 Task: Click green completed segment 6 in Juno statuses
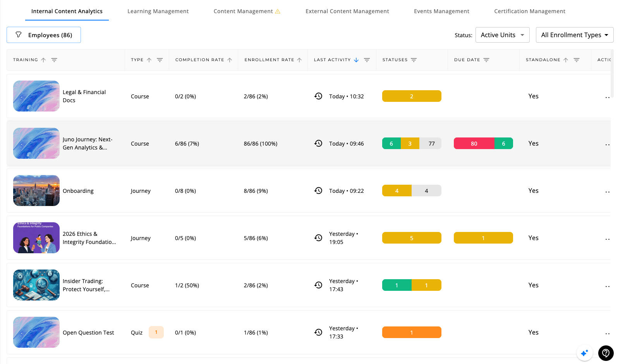[391, 143]
